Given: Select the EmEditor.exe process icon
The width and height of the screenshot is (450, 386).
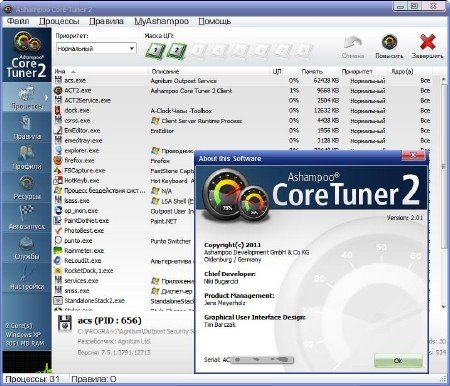Looking at the screenshot, I should 58,130.
